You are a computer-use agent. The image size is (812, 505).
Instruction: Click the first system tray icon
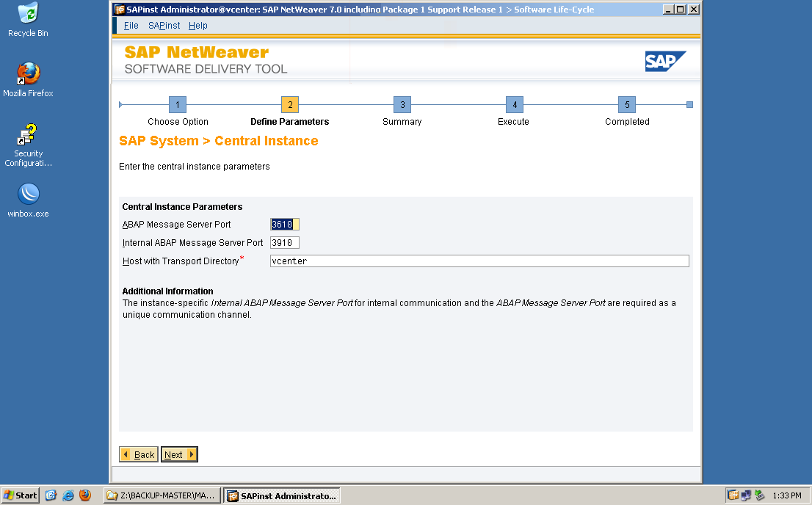(733, 495)
